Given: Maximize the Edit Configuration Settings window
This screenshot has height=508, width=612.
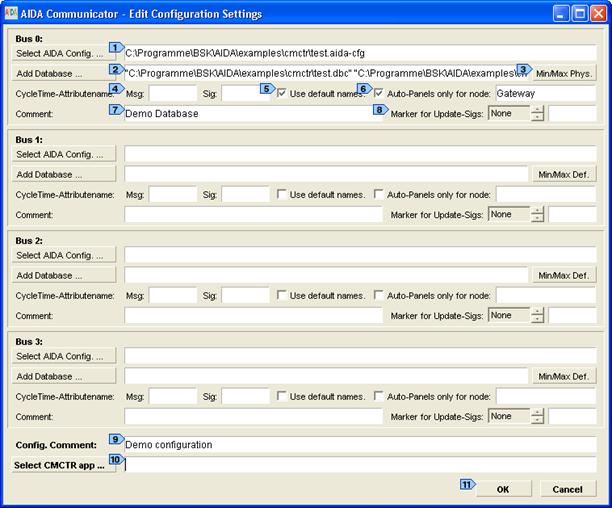Looking at the screenshot, I should coord(580,14).
